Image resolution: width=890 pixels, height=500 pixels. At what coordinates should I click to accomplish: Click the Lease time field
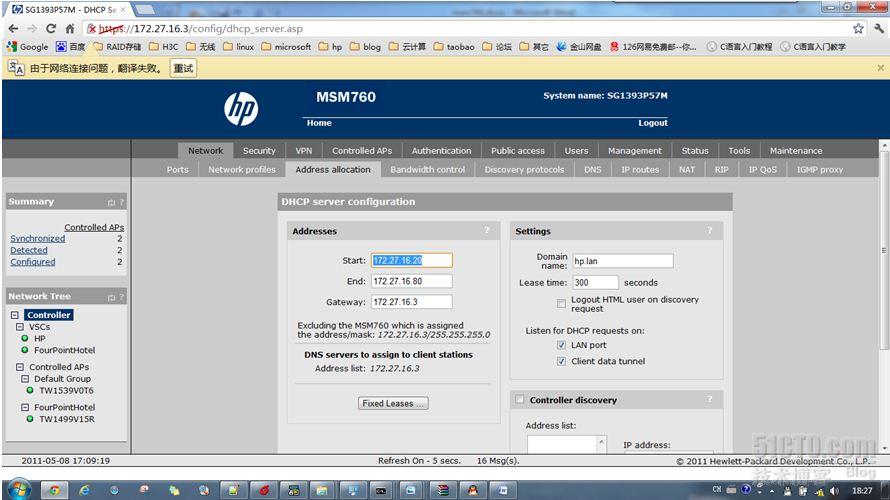tap(595, 282)
